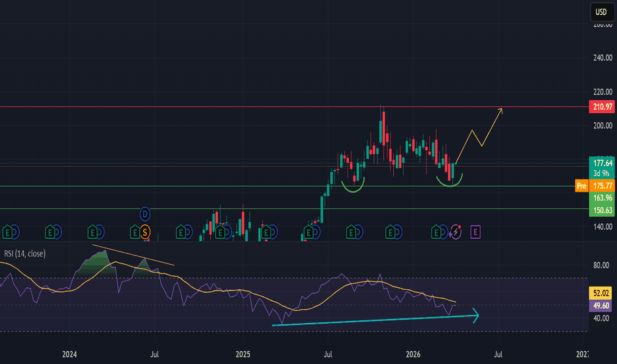Click the 2025 time axis label

(243, 354)
